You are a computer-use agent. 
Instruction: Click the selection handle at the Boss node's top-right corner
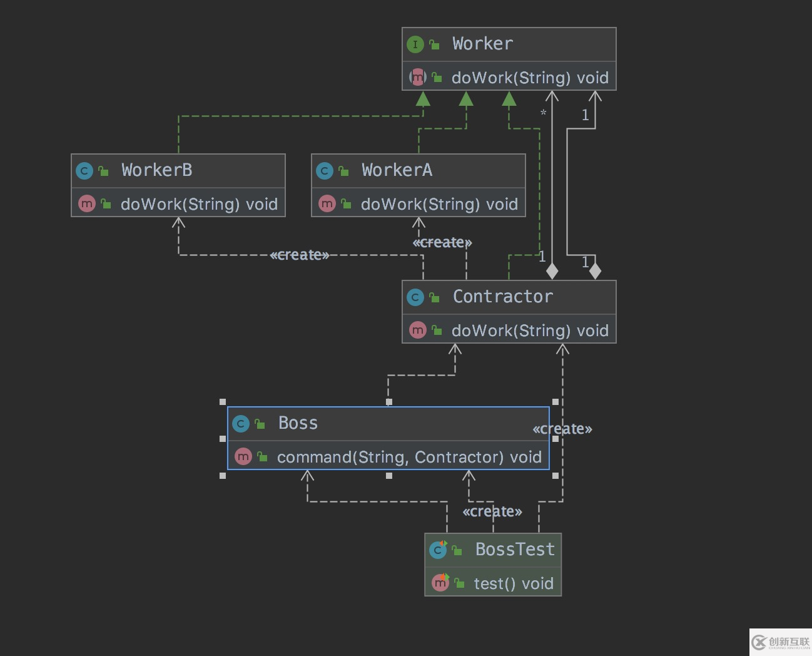coord(556,402)
